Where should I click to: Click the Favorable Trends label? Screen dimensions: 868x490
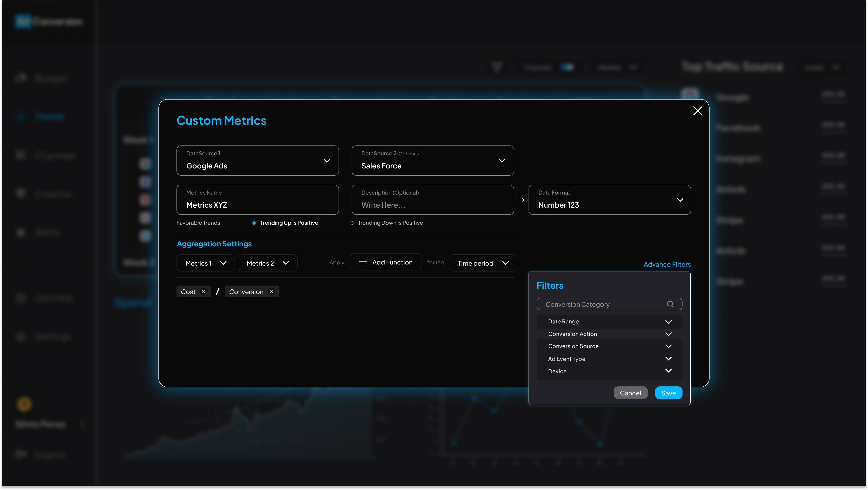click(198, 223)
